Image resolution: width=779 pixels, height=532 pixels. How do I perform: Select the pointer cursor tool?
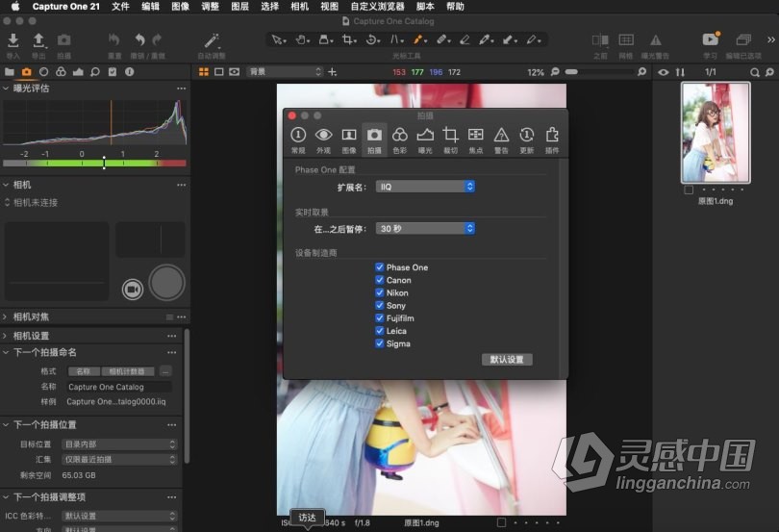pos(278,39)
